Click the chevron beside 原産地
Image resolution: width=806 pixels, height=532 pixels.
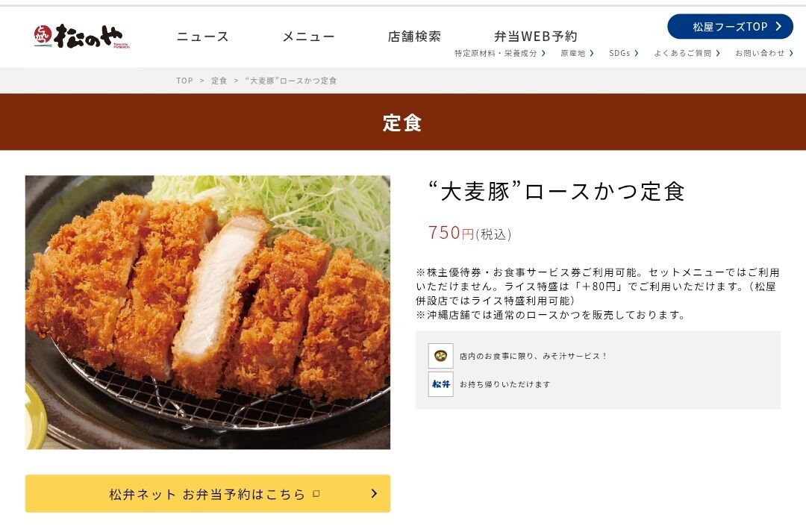[592, 53]
